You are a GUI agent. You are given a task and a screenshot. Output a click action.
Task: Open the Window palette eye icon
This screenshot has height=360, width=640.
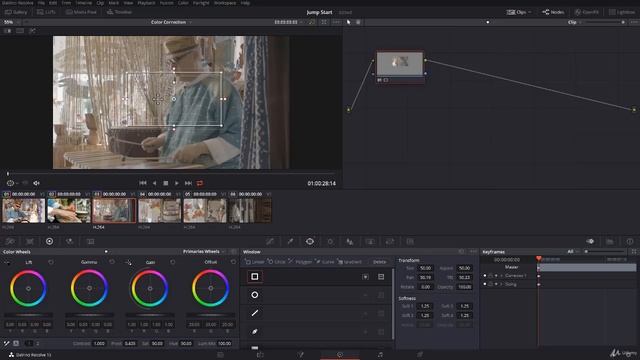[x=310, y=242]
